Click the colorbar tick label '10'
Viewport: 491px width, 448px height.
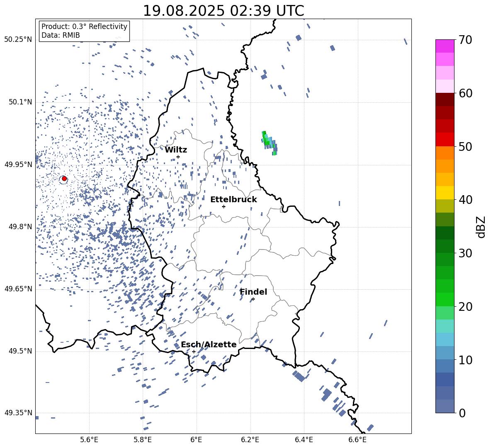[465, 360]
